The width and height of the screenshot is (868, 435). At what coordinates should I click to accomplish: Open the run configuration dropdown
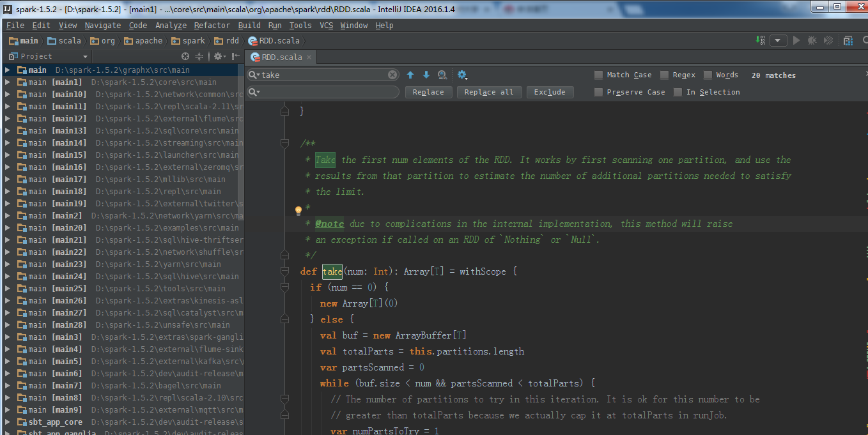tap(778, 40)
